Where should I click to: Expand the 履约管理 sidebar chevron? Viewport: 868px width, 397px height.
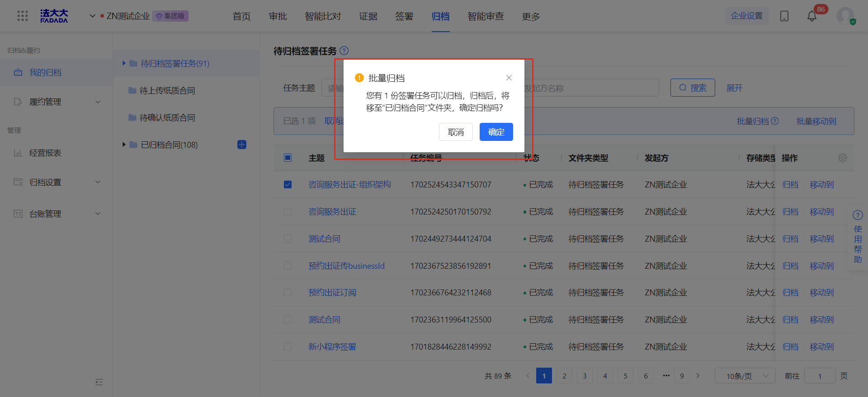pyautogui.click(x=98, y=102)
